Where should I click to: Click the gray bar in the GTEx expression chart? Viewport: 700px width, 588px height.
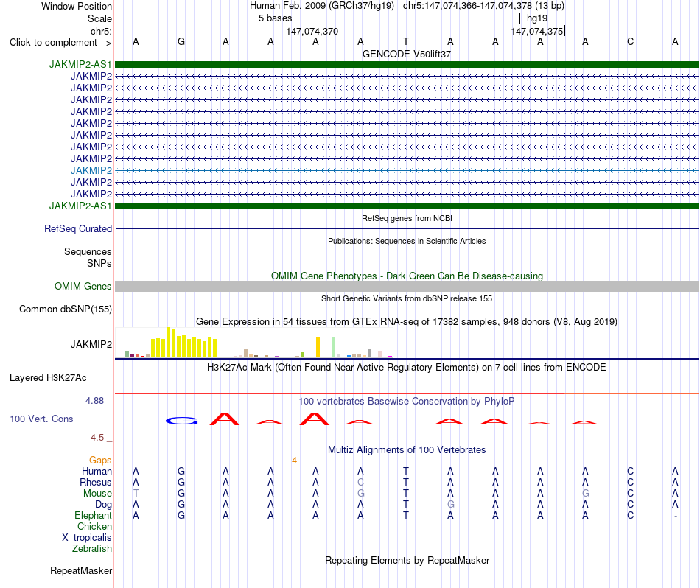[x=370, y=353]
